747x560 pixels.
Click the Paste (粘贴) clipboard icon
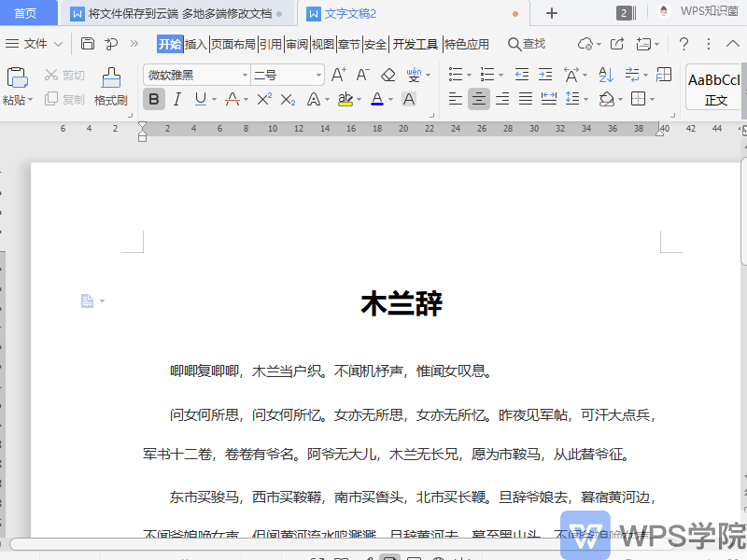[x=17, y=78]
